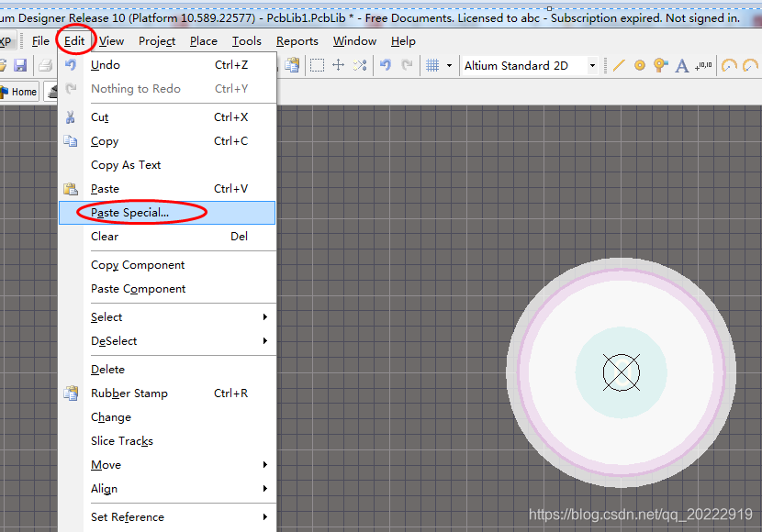Open the Edit menu

coord(74,41)
